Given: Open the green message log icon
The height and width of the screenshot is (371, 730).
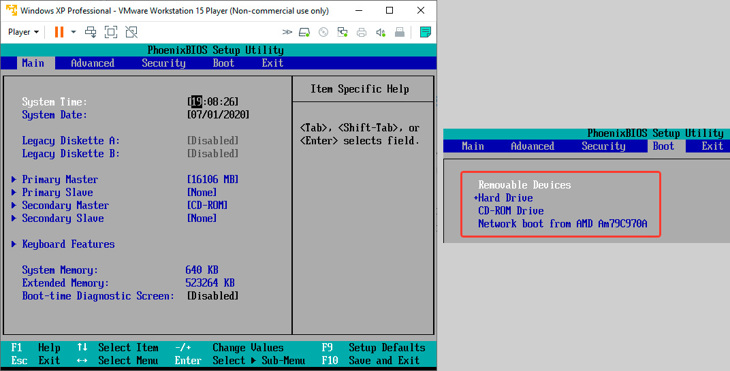Looking at the screenshot, I should 425,32.
